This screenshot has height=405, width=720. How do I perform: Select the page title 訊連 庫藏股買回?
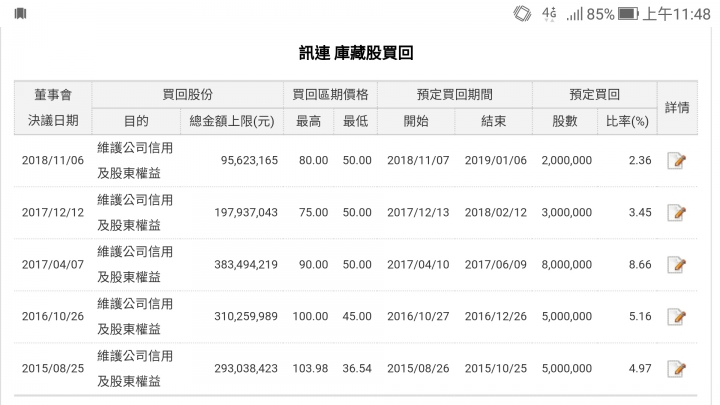coord(356,53)
